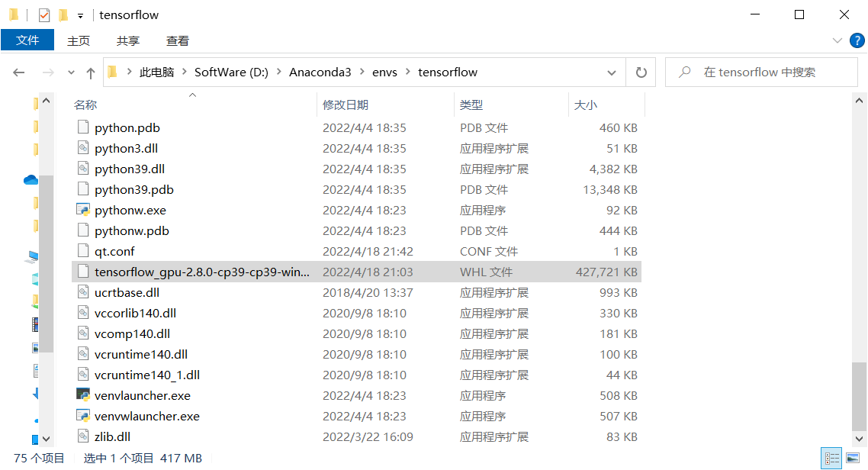Click the zlib.dll file icon
Image resolution: width=868 pixels, height=470 pixels.
click(x=83, y=436)
